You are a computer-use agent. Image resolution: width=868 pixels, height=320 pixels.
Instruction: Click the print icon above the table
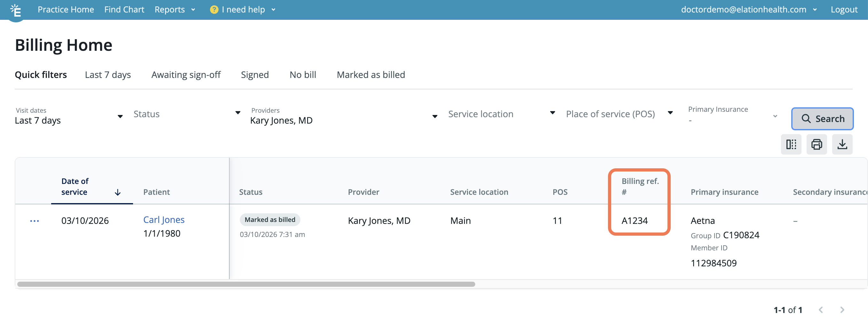[817, 144]
